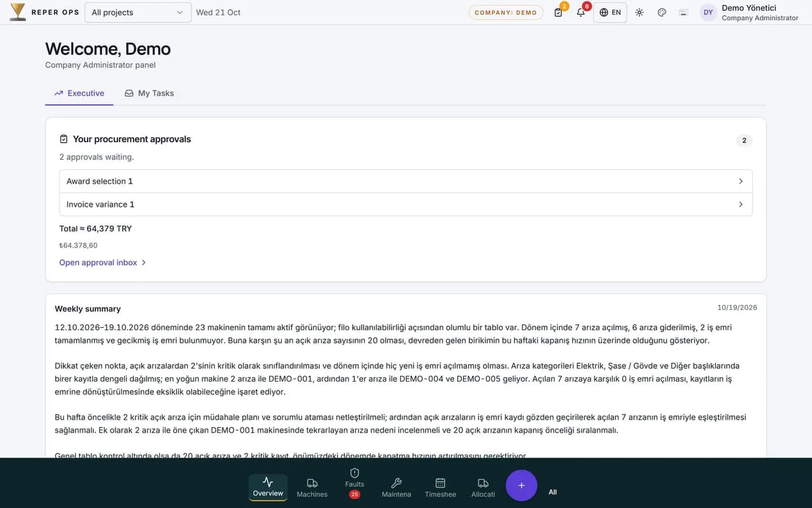Click the Faults 25 count badge
The height and width of the screenshot is (508, 812).
(x=355, y=495)
